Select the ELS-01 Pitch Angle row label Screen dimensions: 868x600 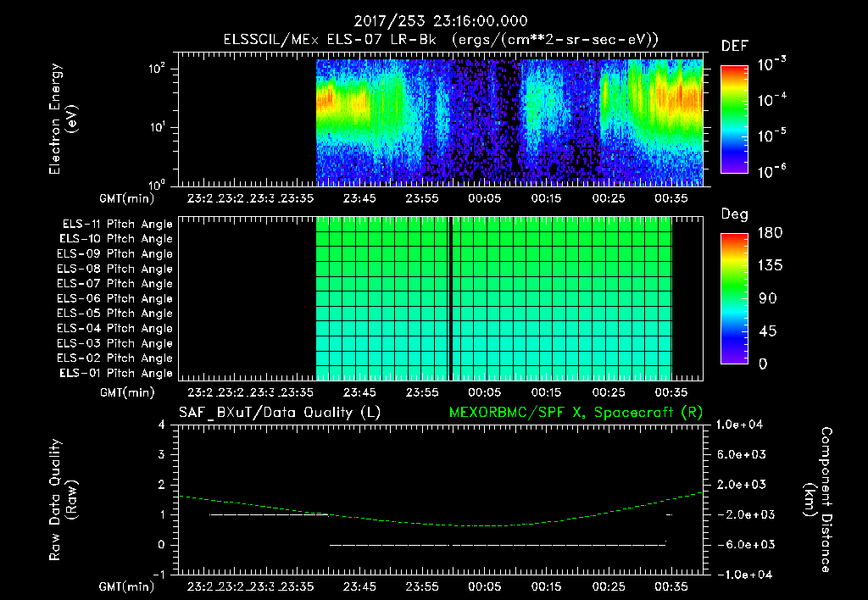(116, 373)
